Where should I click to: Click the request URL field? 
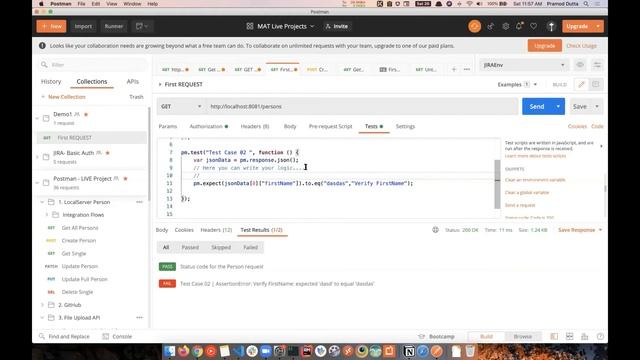tap(362, 107)
